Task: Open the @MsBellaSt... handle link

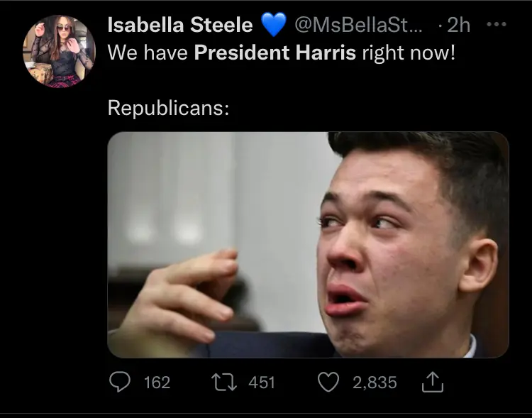Action: pyautogui.click(x=358, y=26)
